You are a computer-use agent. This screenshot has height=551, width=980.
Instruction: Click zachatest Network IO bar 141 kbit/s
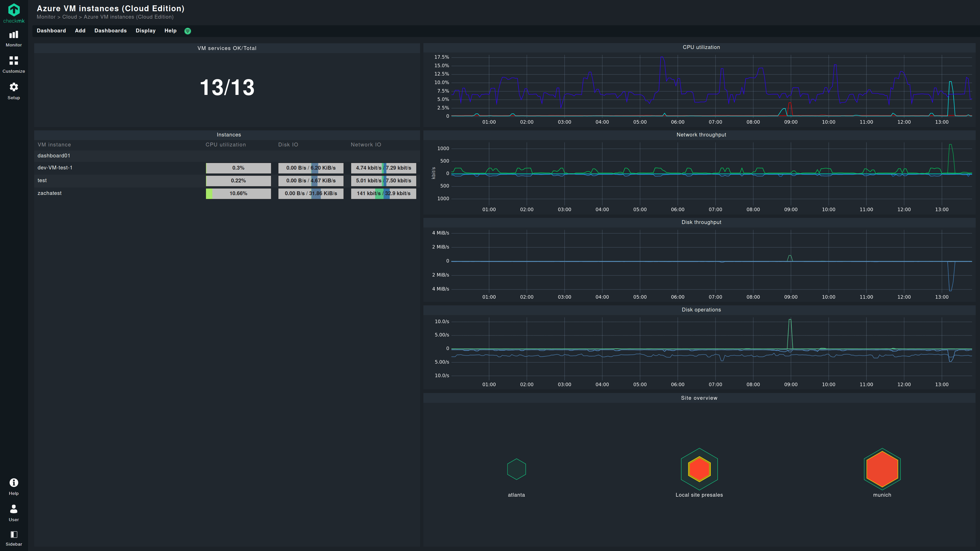pyautogui.click(x=384, y=194)
